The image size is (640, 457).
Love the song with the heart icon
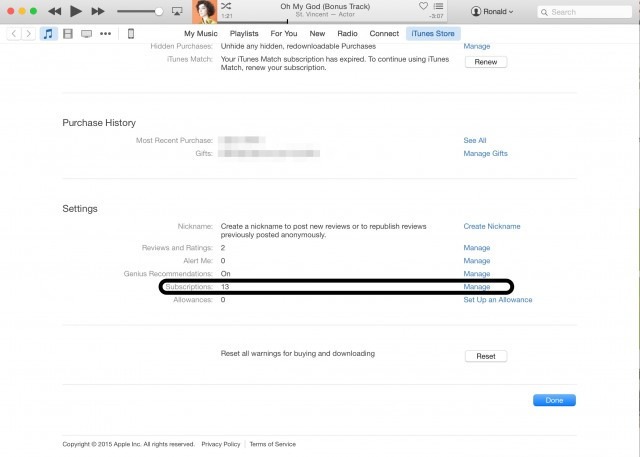point(423,6)
